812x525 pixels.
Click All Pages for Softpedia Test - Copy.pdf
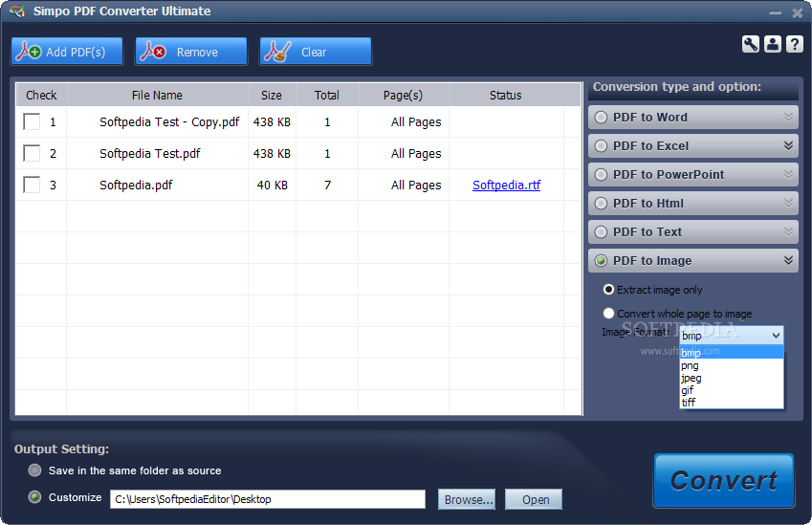pyautogui.click(x=416, y=122)
